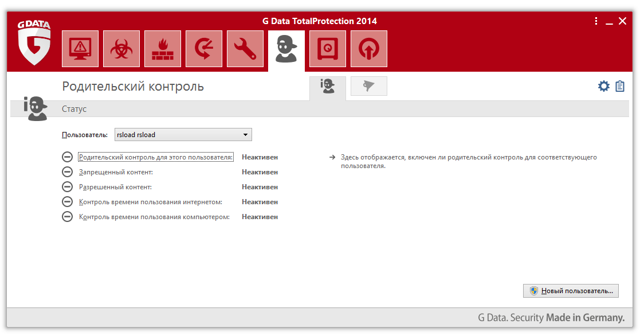Click the Новый пользователь button
Screen dimensions: 644x335
pos(571,291)
